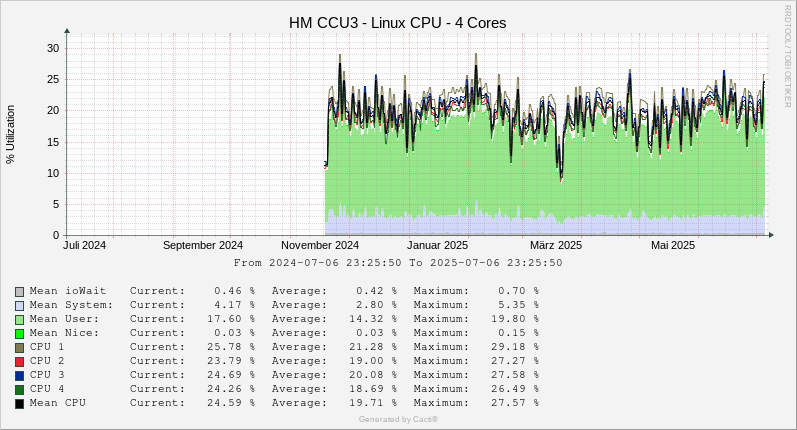Click CPU 3 current value 24.69 %

pos(231,375)
